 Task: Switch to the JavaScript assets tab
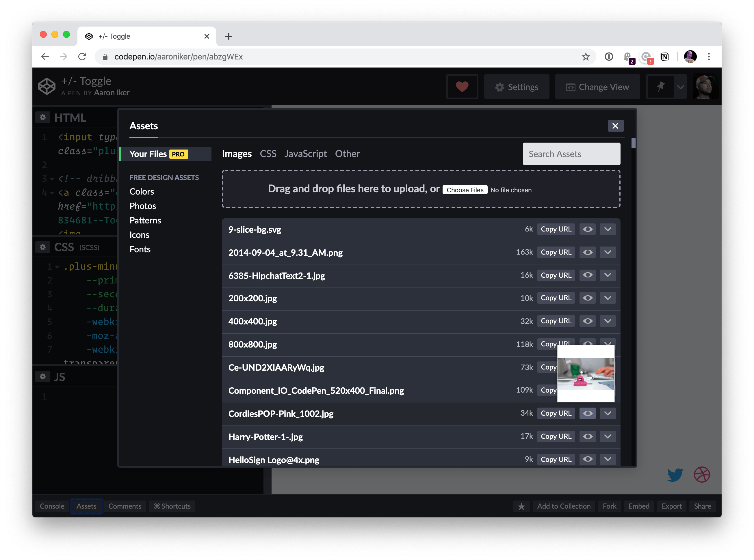(305, 154)
